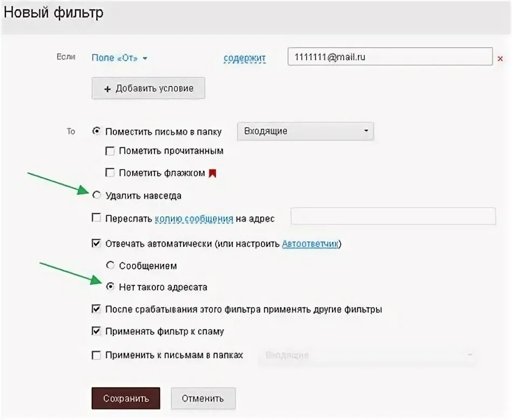
Task: Select Удалить навсегда radio button
Action: click(96, 195)
